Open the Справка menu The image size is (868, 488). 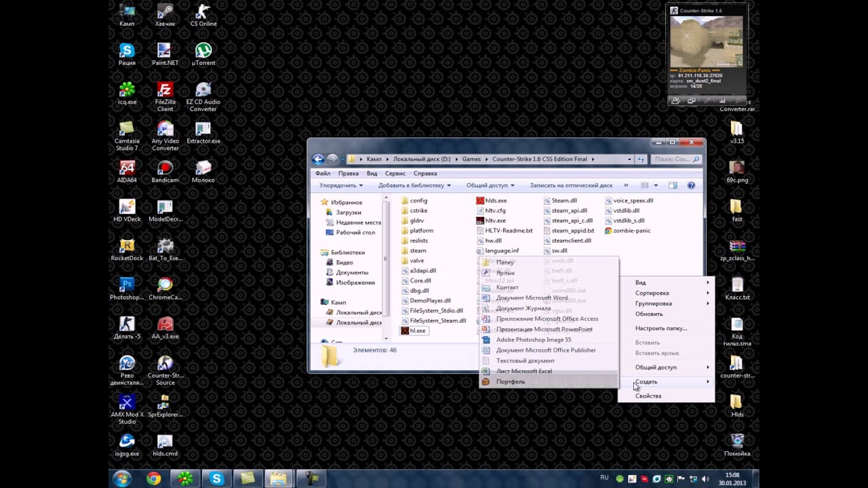click(x=425, y=174)
